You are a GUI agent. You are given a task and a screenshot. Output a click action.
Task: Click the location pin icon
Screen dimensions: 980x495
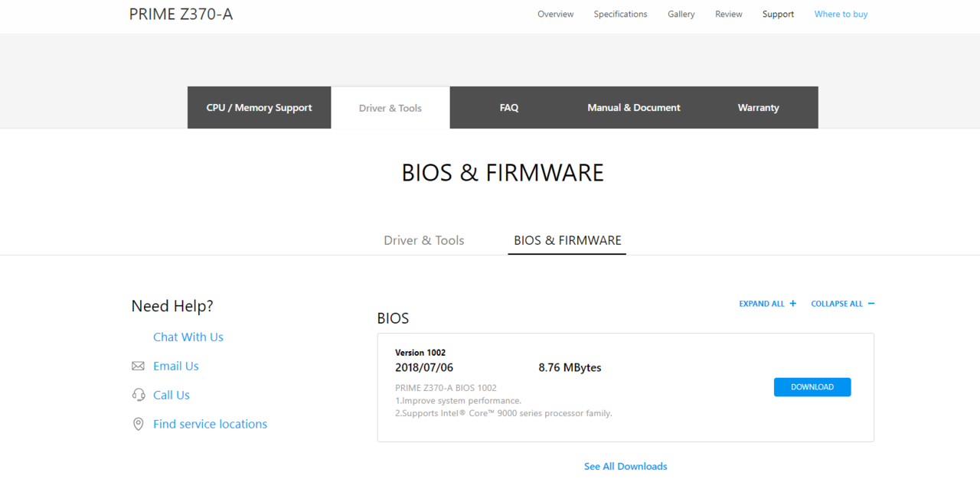[x=138, y=424]
